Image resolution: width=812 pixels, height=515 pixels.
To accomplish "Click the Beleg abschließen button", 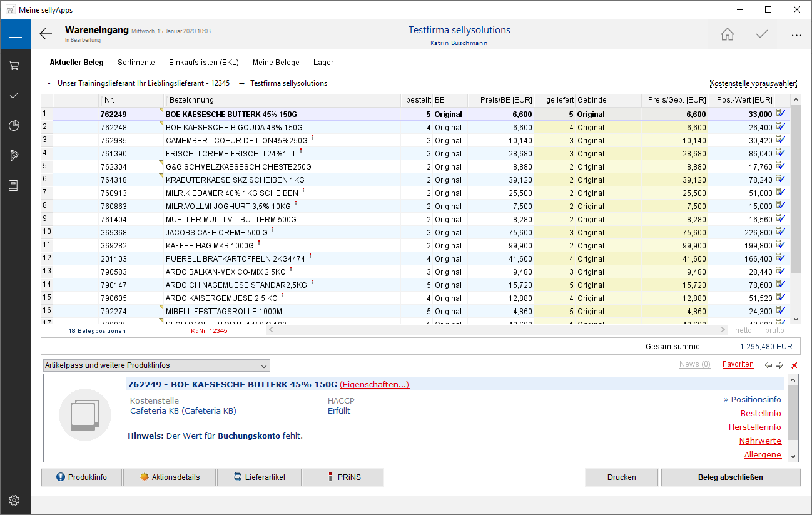I will click(x=730, y=477).
